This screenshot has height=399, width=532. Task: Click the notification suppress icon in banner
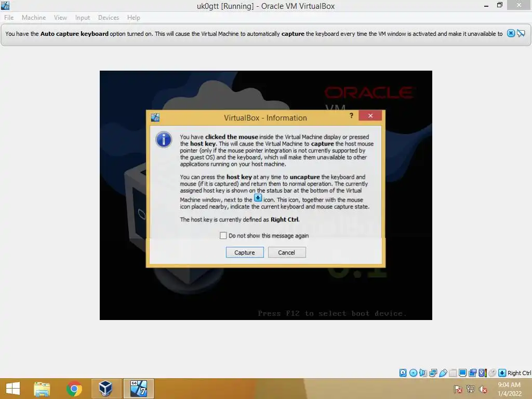[x=521, y=33]
